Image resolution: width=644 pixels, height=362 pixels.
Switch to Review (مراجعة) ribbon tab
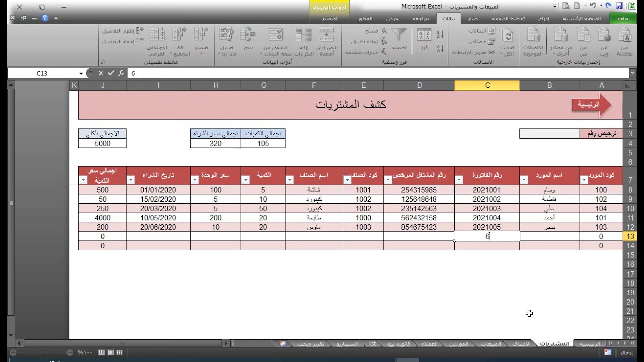point(421,18)
